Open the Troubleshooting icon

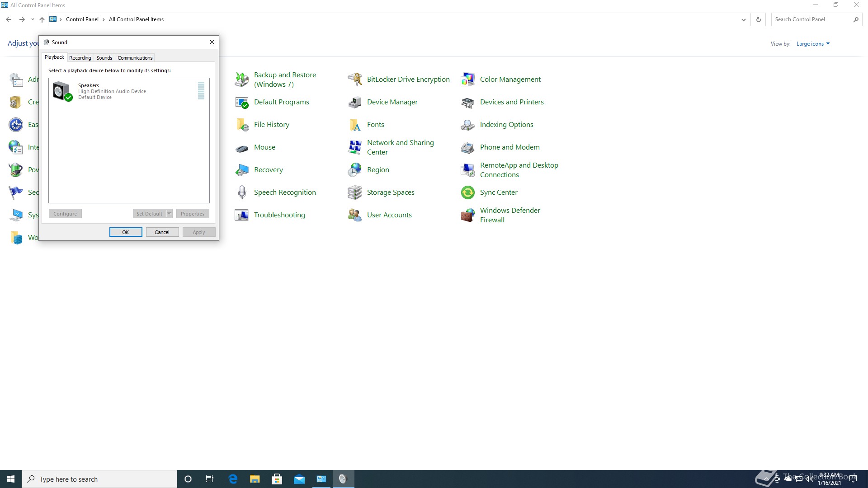pyautogui.click(x=242, y=215)
